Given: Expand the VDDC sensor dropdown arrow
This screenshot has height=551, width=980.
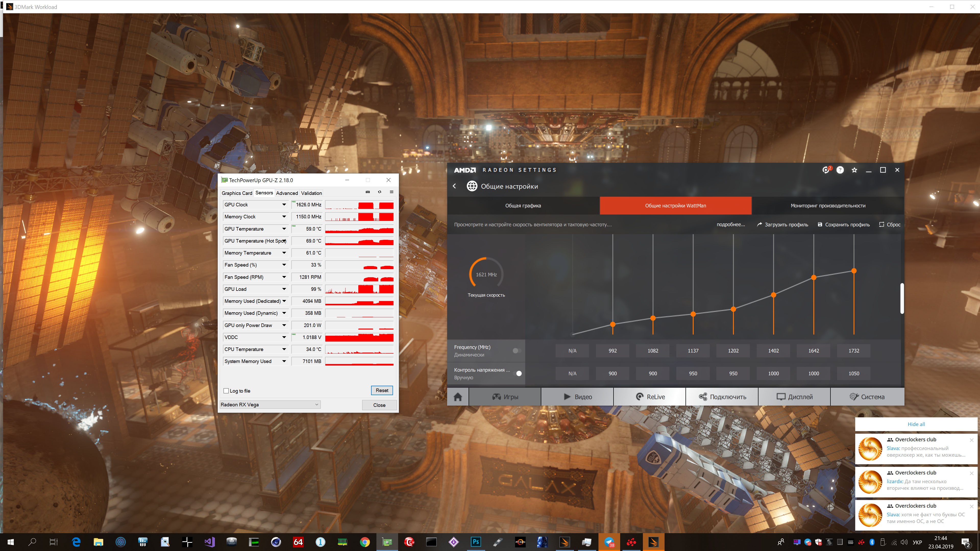Looking at the screenshot, I should pos(284,337).
